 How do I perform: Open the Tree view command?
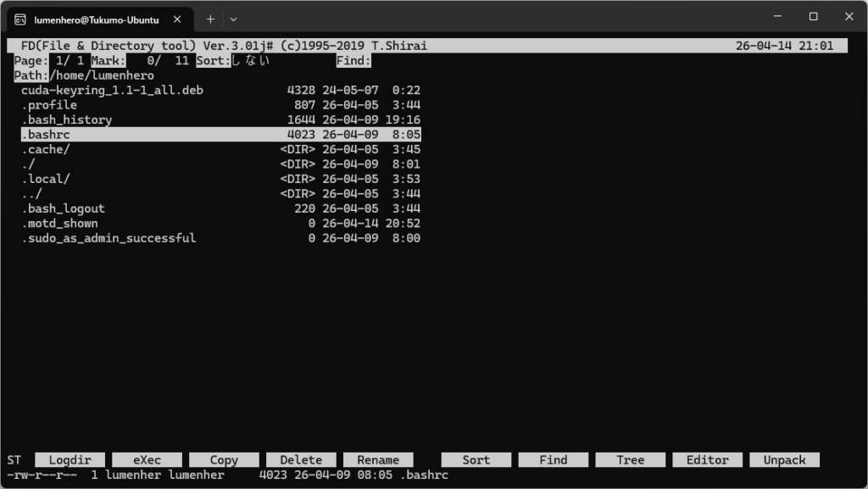[630, 460]
